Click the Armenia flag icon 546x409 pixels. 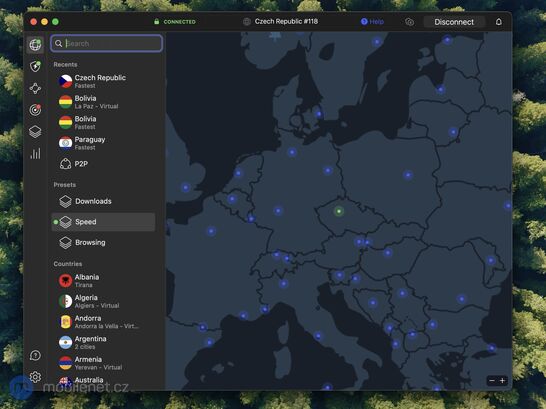(65, 363)
